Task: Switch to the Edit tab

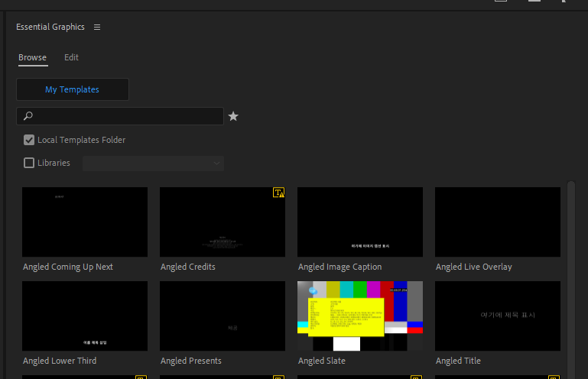Action: tap(71, 58)
